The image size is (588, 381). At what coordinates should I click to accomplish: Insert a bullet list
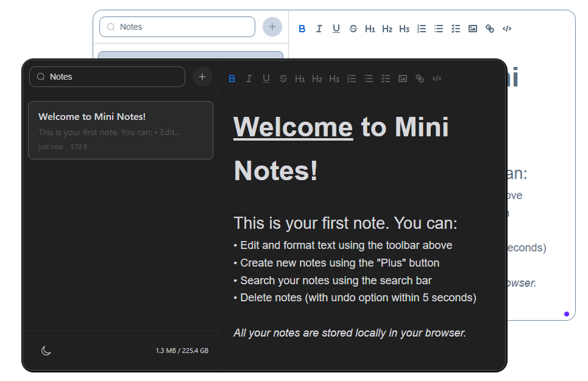(368, 78)
